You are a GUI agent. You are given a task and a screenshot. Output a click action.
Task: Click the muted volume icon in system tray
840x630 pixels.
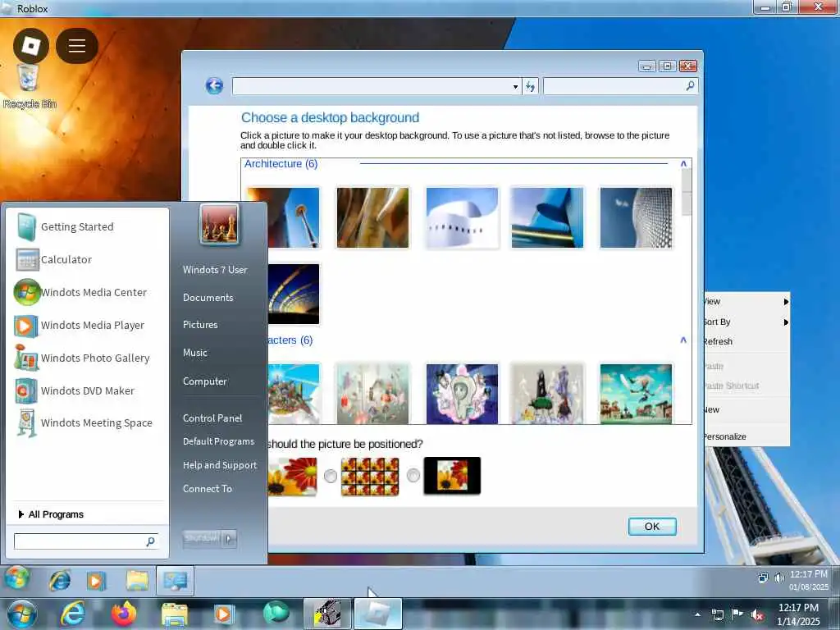click(757, 614)
